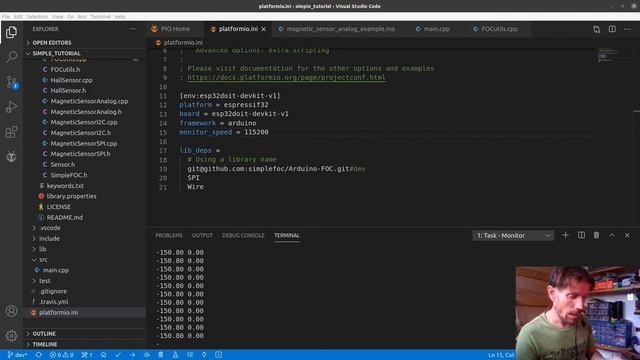Click the PlatformIO Build checkmark in status bar
Viewport: 640px width, 360px height.
[x=118, y=355]
